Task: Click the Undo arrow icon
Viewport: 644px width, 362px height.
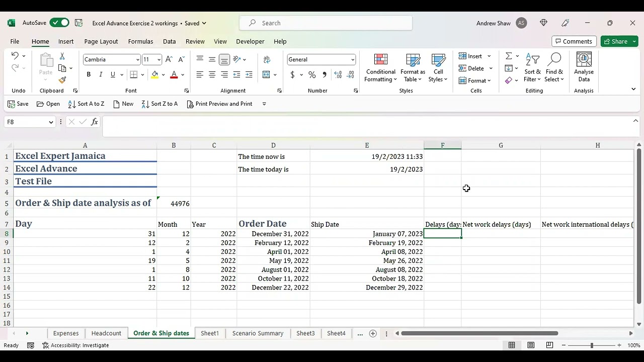Action: coord(15,56)
